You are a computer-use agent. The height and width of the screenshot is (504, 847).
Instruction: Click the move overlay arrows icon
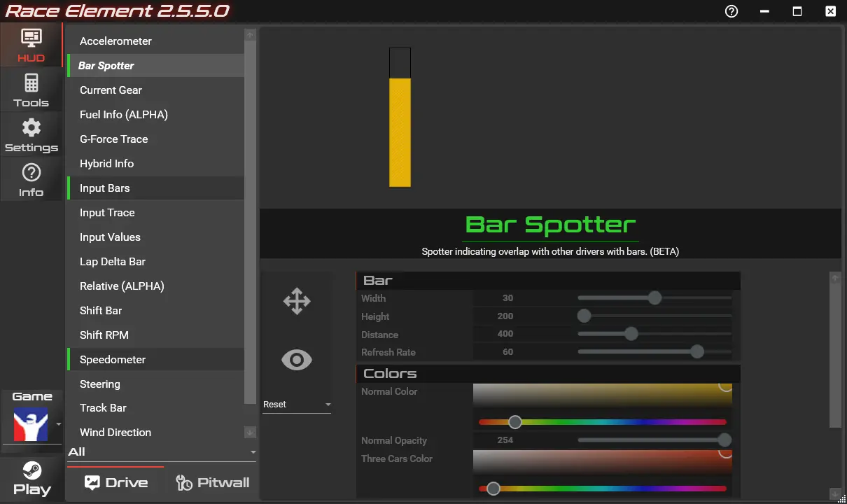[x=296, y=302]
